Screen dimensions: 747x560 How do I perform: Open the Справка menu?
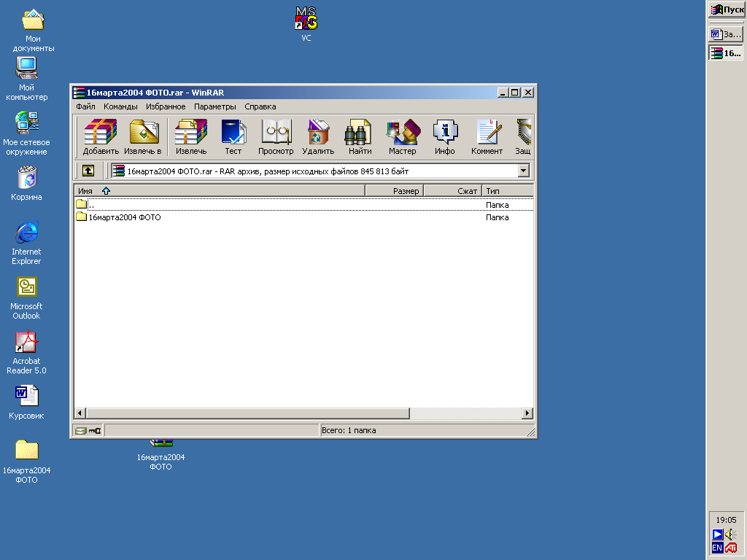point(260,106)
